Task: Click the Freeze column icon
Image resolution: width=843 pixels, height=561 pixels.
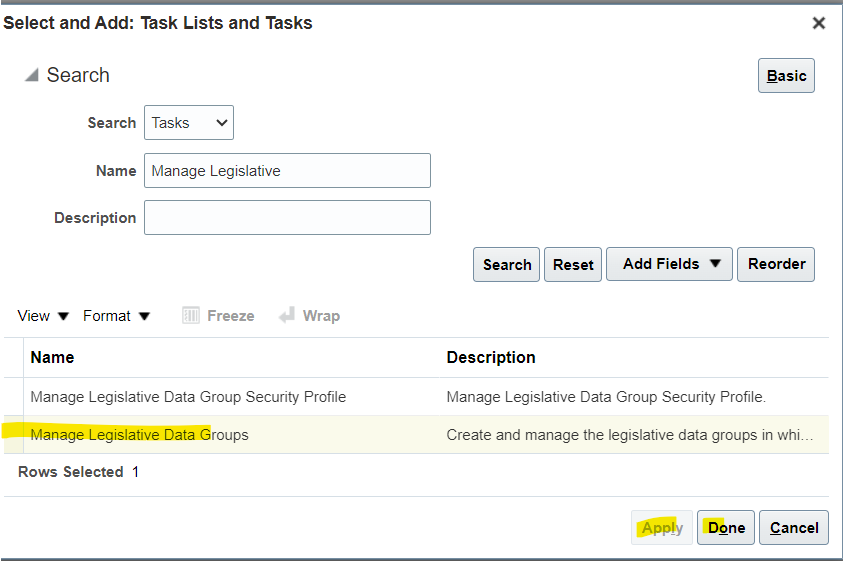Action: pyautogui.click(x=192, y=316)
